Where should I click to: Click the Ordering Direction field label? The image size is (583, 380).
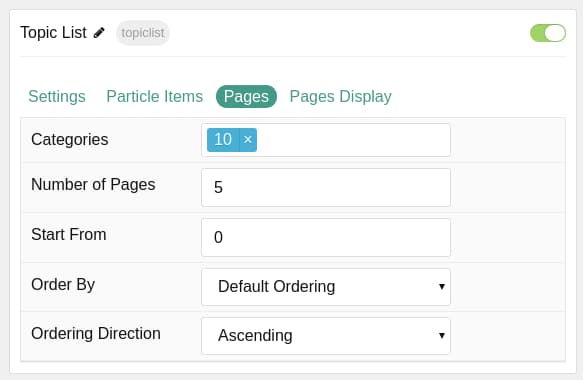[x=96, y=334]
